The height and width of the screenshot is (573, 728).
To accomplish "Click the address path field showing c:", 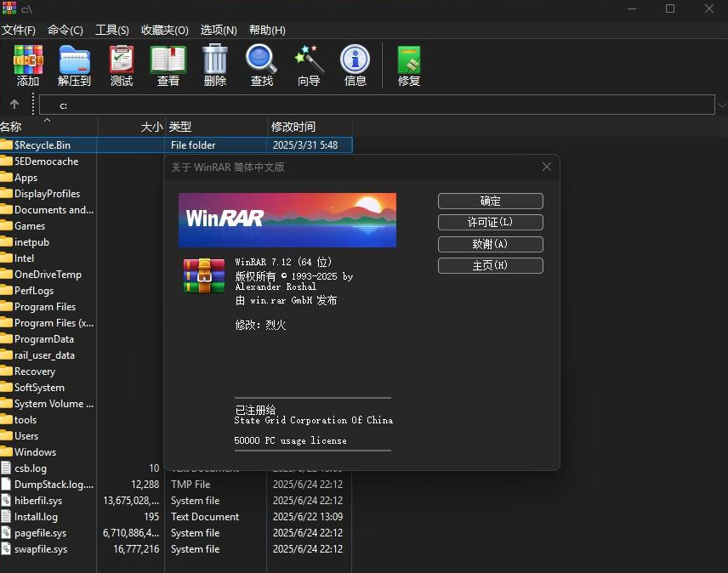I will [x=377, y=105].
